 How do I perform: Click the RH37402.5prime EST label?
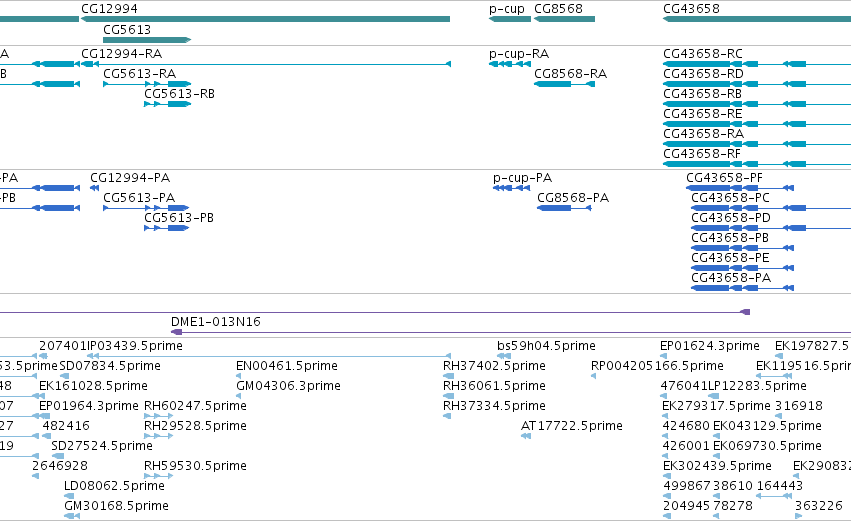pos(494,366)
